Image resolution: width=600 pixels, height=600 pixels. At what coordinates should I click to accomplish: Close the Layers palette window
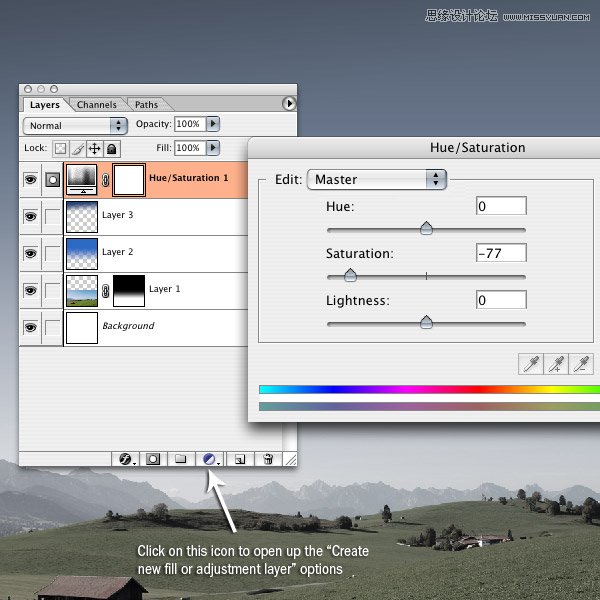point(28,89)
